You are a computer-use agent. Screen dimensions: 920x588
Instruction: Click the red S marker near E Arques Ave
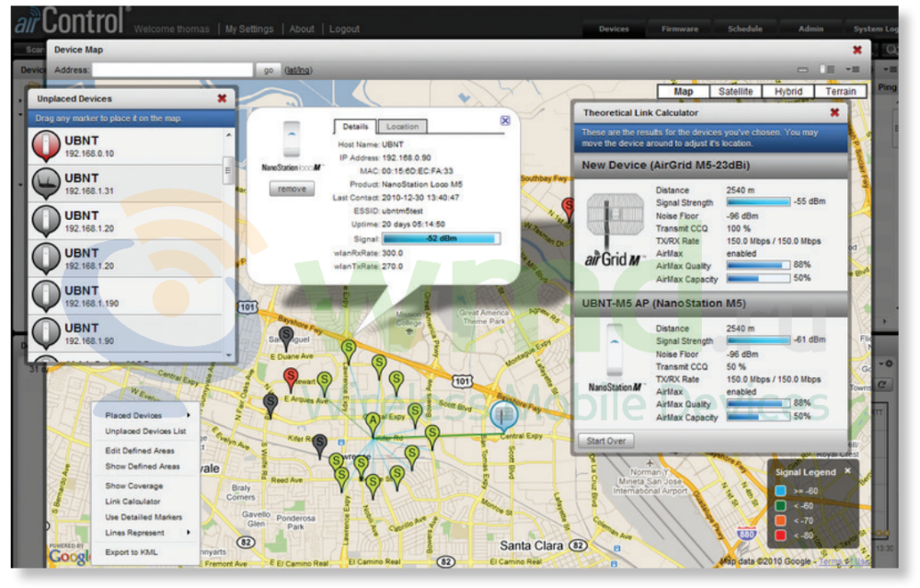[291, 379]
